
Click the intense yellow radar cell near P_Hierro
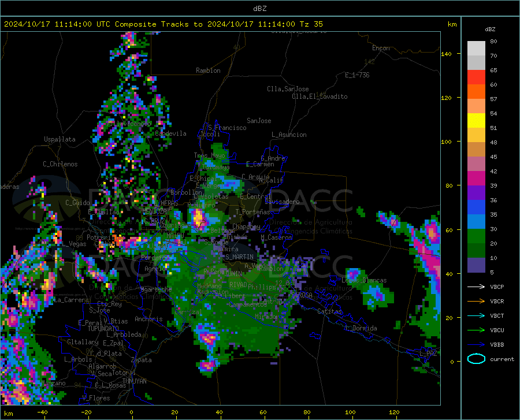pyautogui.click(x=198, y=218)
